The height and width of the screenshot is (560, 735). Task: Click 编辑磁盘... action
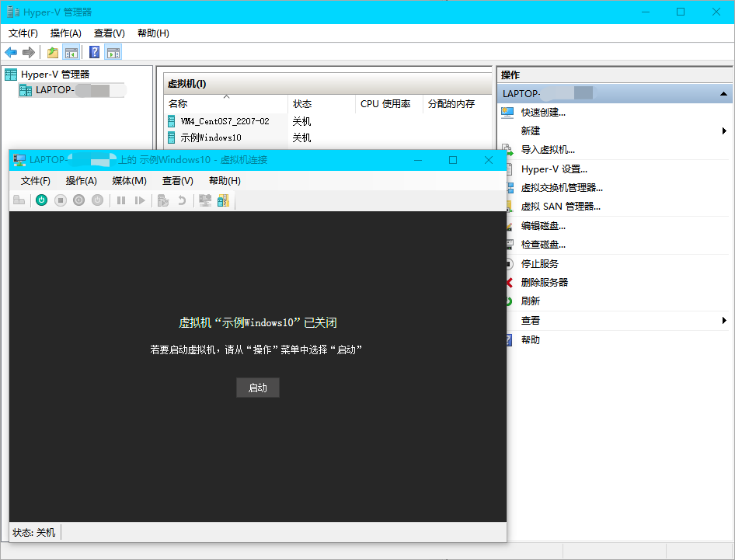[x=543, y=226]
